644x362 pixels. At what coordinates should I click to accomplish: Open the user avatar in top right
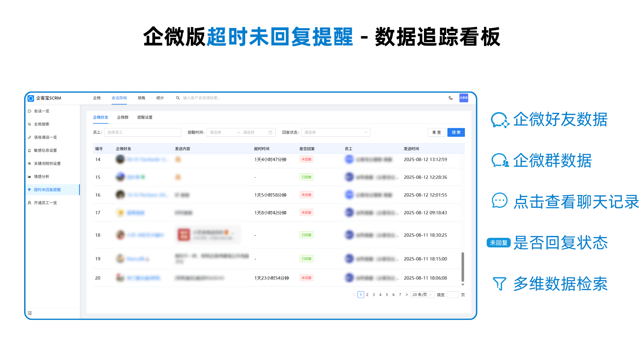464,98
